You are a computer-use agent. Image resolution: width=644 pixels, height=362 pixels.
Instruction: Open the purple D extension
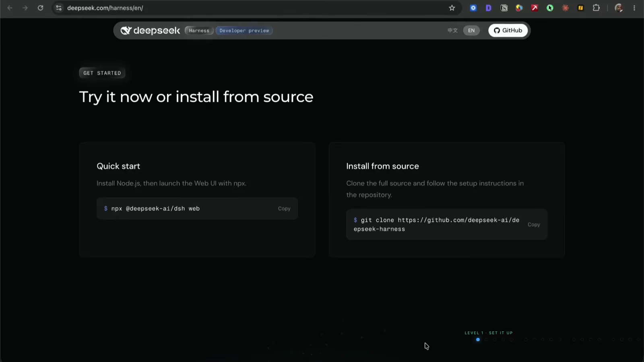pos(489,8)
